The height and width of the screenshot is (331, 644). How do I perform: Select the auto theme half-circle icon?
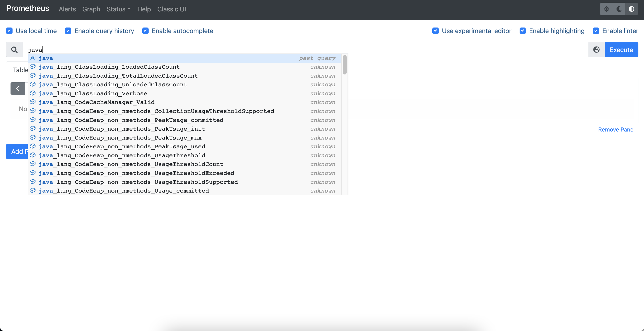(x=631, y=9)
